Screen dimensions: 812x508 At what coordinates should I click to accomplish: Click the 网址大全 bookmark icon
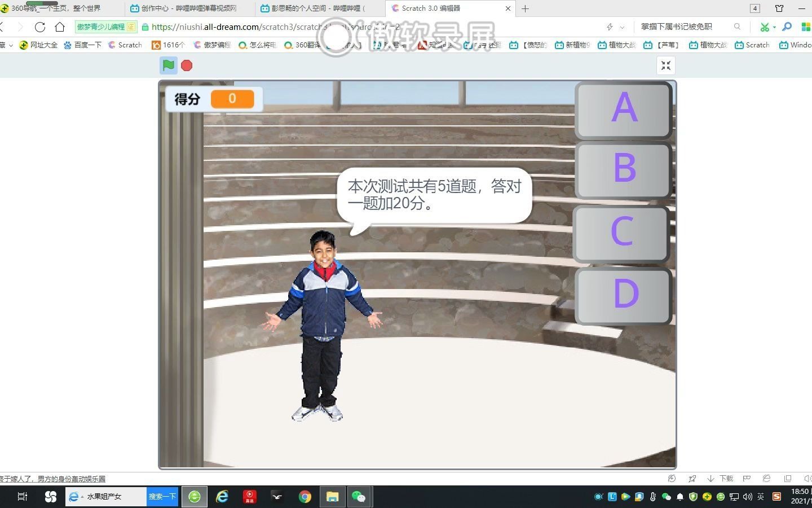[23, 45]
